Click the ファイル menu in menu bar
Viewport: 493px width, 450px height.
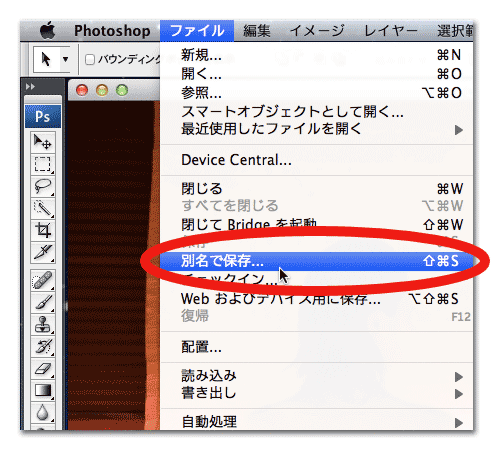click(197, 31)
